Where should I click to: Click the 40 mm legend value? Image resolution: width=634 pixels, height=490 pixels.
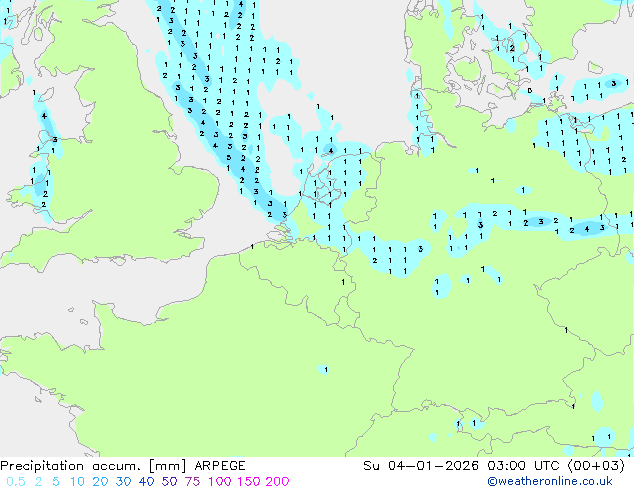pos(146,482)
